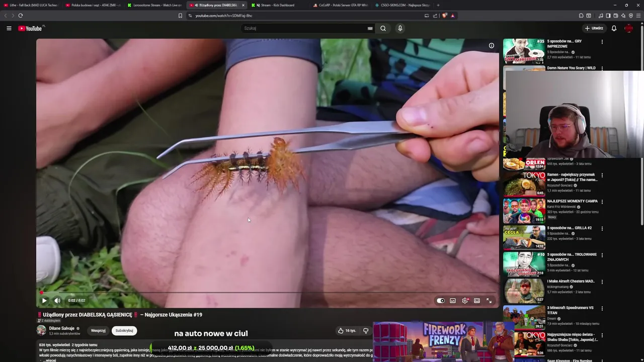Toggle subtitles in the player
Screen dimensions: 644x362
(453, 301)
